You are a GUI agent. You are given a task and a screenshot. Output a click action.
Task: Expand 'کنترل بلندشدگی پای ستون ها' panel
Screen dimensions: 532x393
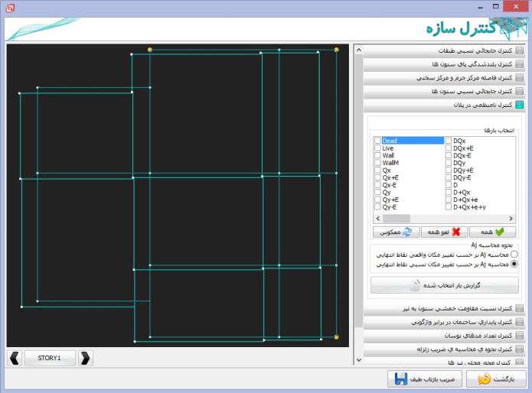(x=444, y=64)
